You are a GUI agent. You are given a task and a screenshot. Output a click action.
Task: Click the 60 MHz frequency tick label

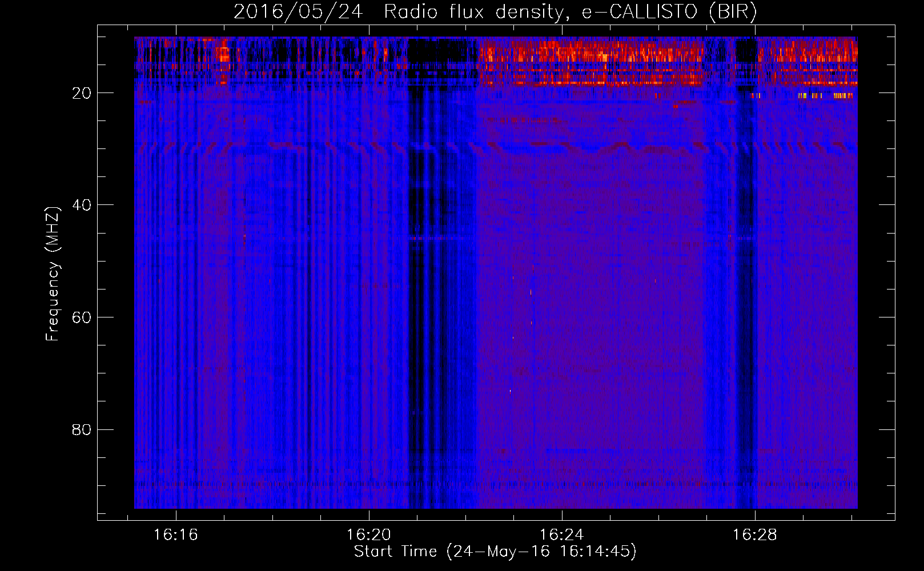click(82, 317)
